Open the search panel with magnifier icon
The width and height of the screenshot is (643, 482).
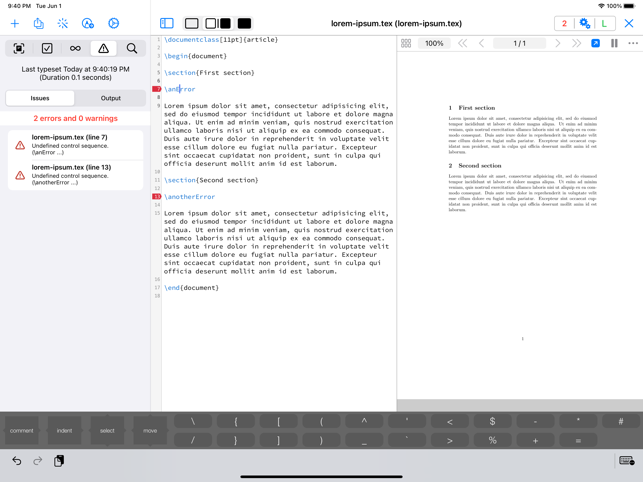[132, 48]
